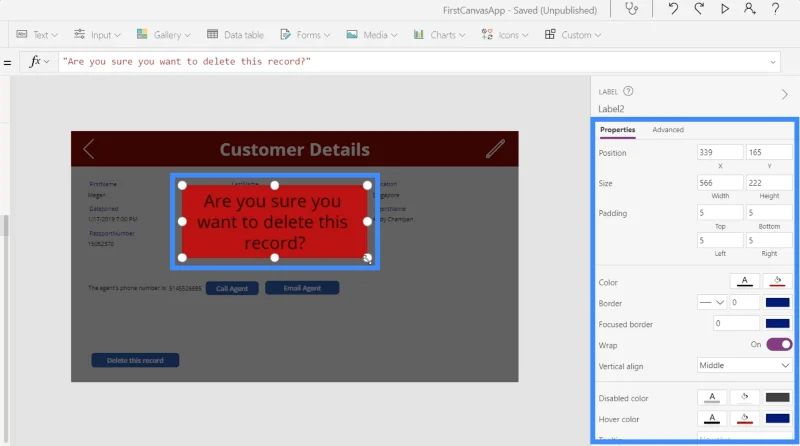Preview the app with the play icon
800x446 pixels.
coord(724,9)
